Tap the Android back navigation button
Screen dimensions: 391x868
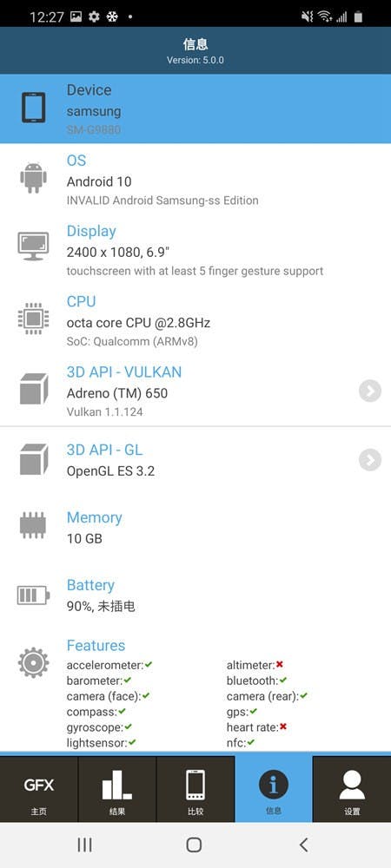303,845
